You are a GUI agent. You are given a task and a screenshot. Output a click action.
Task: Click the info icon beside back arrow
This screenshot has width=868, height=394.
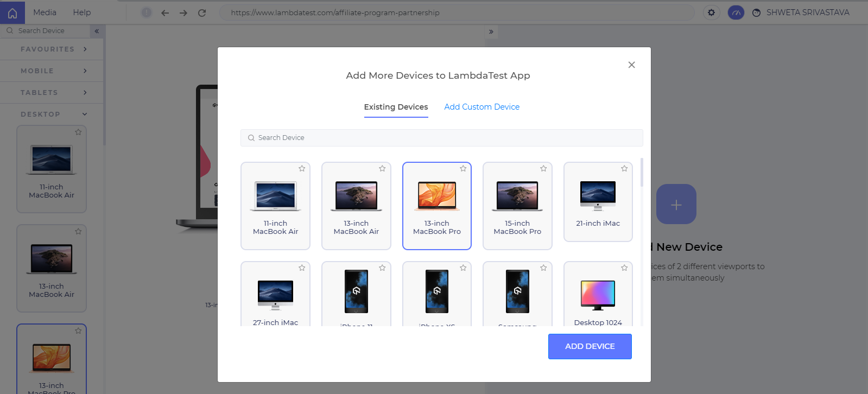(147, 12)
